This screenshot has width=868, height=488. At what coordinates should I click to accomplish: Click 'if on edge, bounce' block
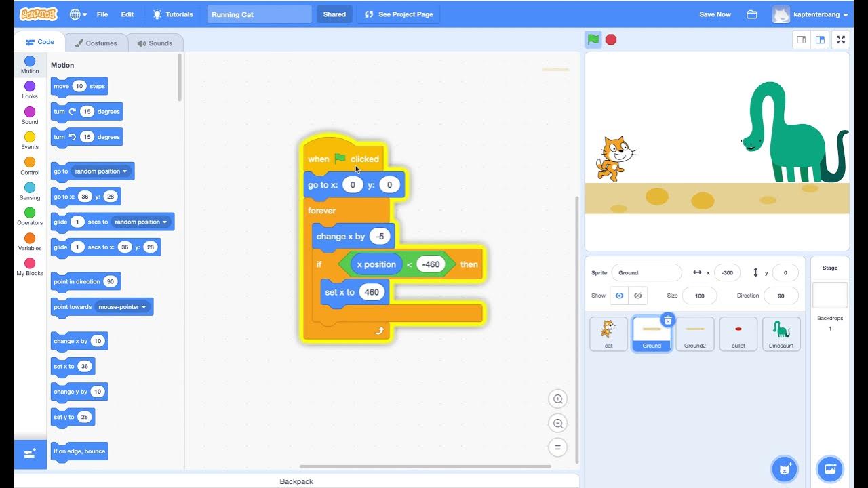tap(79, 451)
